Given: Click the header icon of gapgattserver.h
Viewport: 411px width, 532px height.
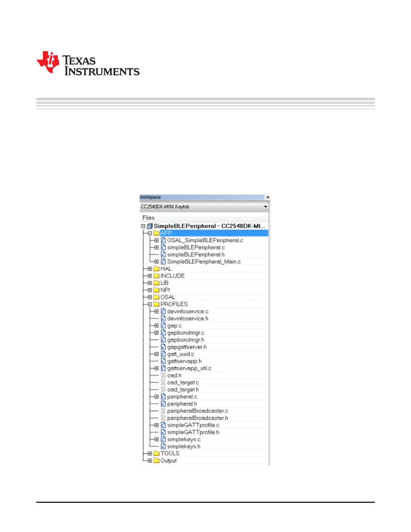Looking at the screenshot, I should point(163,347).
